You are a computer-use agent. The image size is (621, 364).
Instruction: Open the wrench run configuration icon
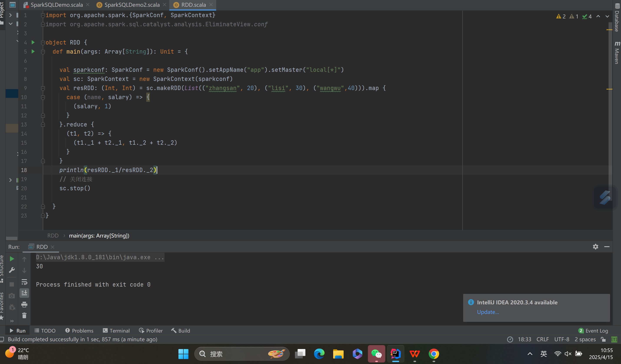pos(12,270)
